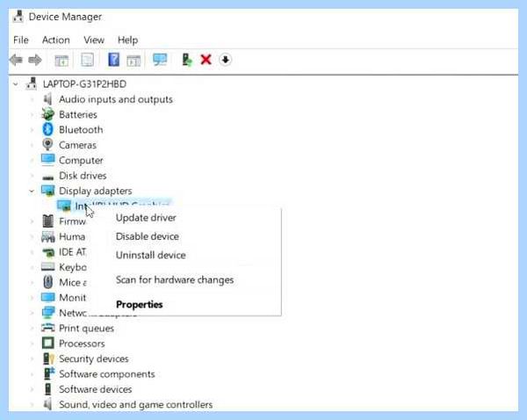Screen dimensions: 527x420
Task: Click the Computer monitor icon
Action: (47, 160)
